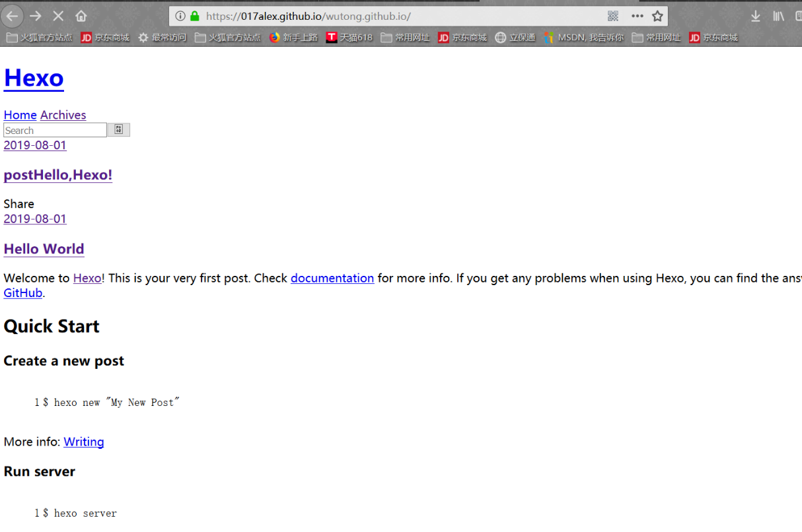Click the Share text under postHello,Hexo!
The height and width of the screenshot is (532, 802).
(x=18, y=204)
